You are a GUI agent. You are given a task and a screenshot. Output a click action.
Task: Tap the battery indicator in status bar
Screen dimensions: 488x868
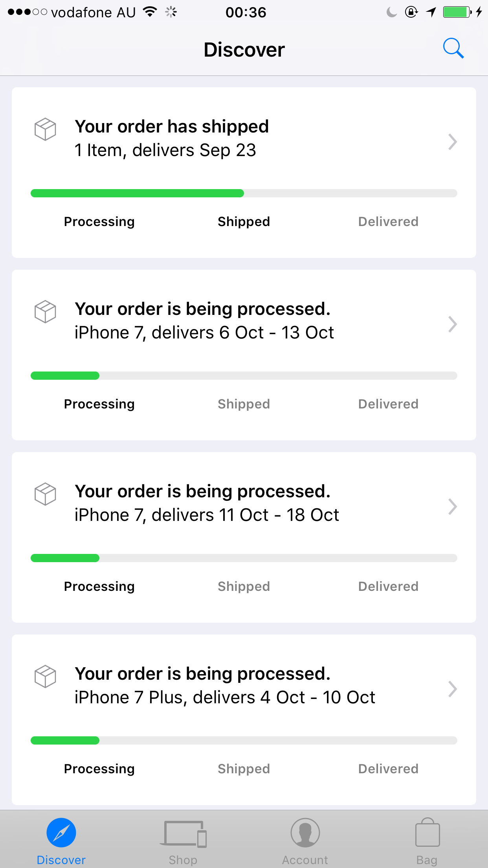coord(457,12)
